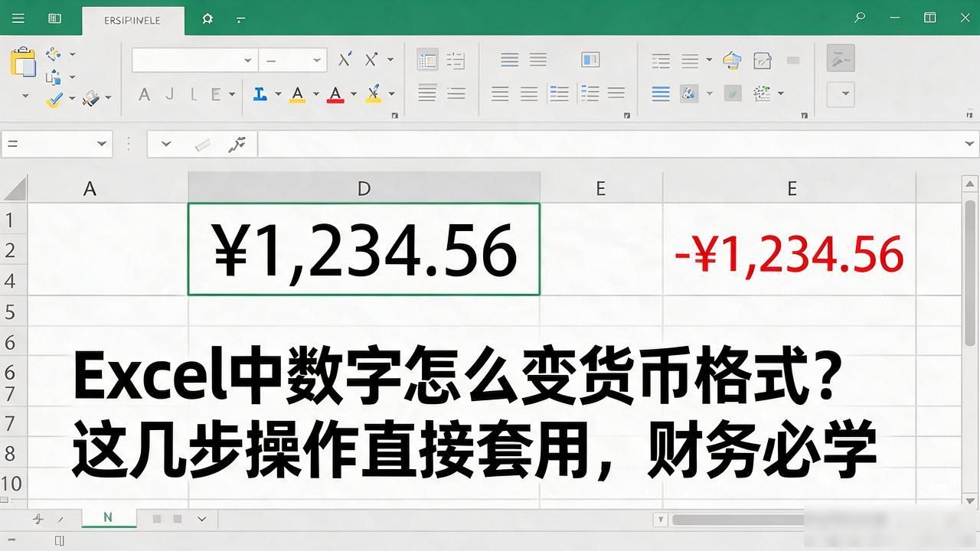Switch to sheet tab N
This screenshot has height=551, width=980.
point(108,518)
